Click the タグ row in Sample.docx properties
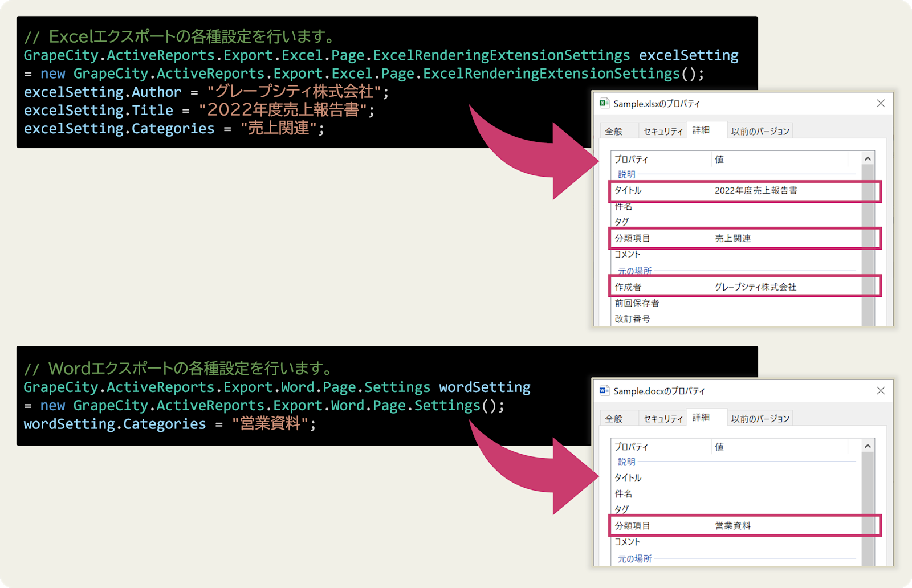This screenshot has height=588, width=912. [x=736, y=509]
